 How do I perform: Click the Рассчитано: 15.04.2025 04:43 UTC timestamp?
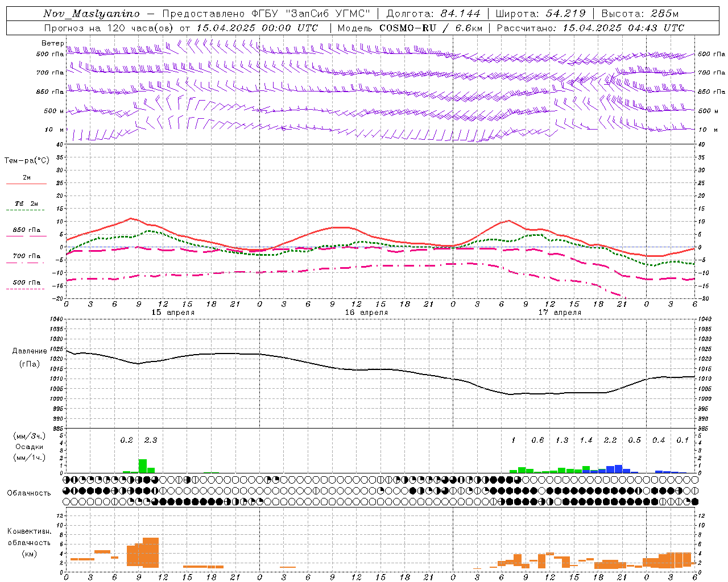coord(590,28)
